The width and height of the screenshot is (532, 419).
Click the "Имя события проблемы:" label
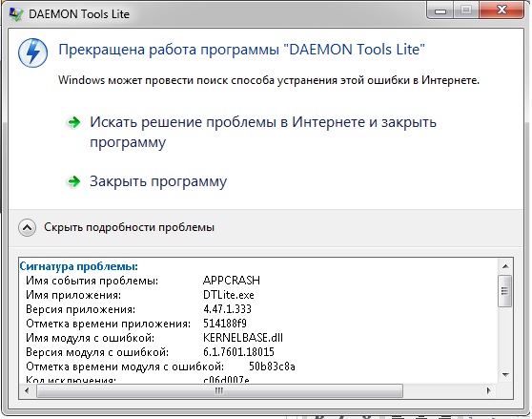point(92,281)
